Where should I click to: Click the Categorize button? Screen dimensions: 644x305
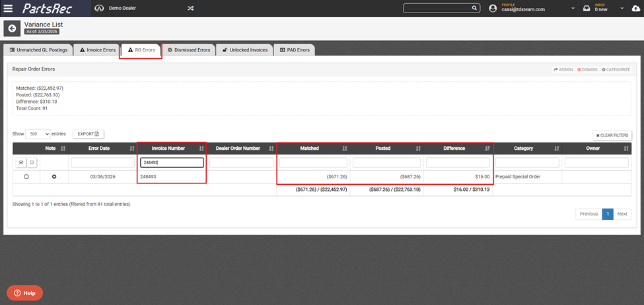[x=616, y=70]
